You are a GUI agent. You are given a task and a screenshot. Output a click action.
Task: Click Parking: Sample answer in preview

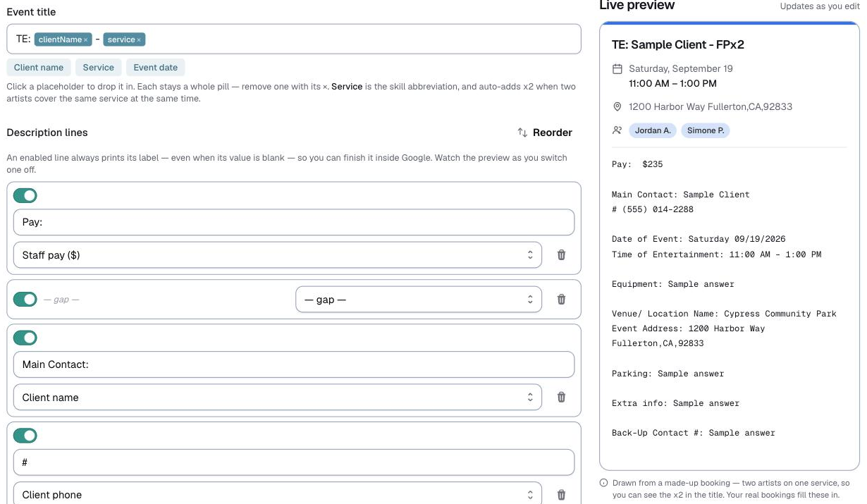(x=668, y=374)
